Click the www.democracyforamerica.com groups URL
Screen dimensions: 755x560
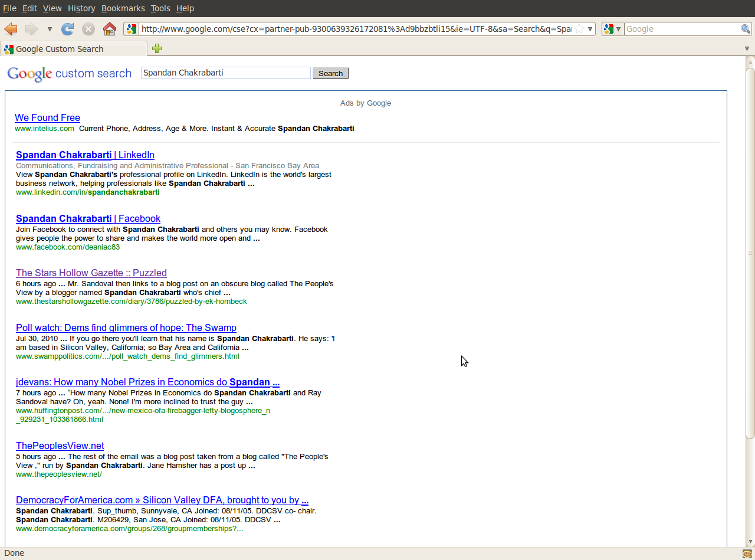pos(130,529)
